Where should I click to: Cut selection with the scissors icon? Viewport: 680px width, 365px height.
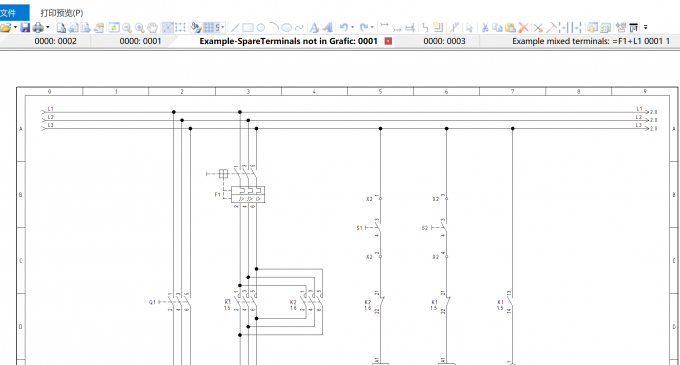(485, 28)
